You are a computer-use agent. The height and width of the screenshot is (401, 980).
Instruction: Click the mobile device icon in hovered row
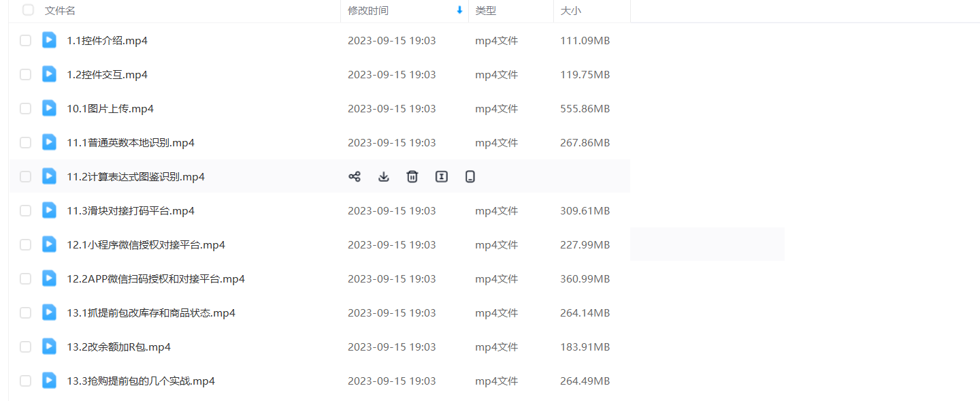pyautogui.click(x=470, y=177)
